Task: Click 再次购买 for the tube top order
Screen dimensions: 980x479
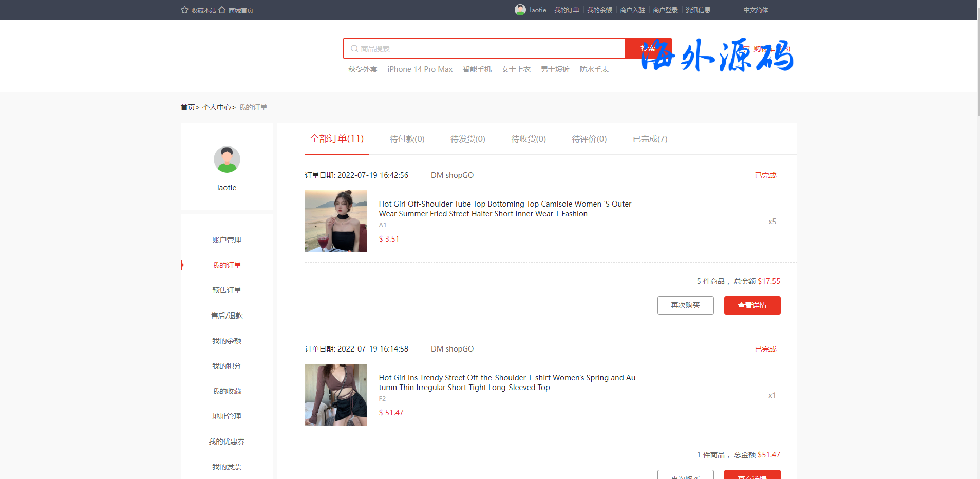Action: (685, 305)
